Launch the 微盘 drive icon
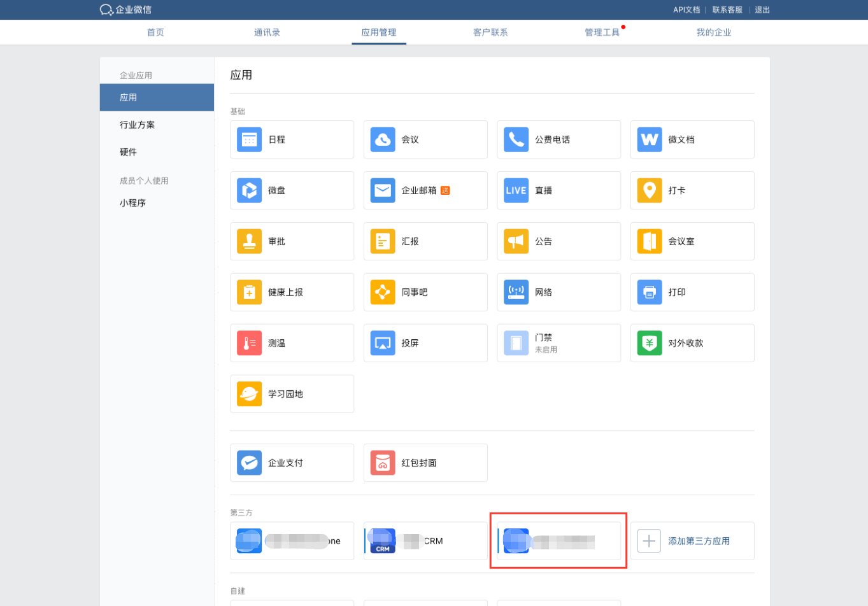Image resolution: width=868 pixels, height=606 pixels. pyautogui.click(x=249, y=190)
